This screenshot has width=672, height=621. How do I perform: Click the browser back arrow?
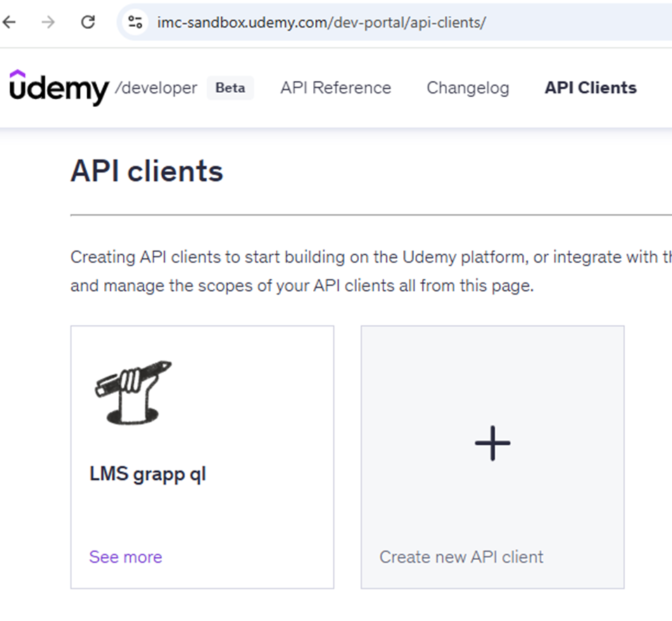coord(9,22)
